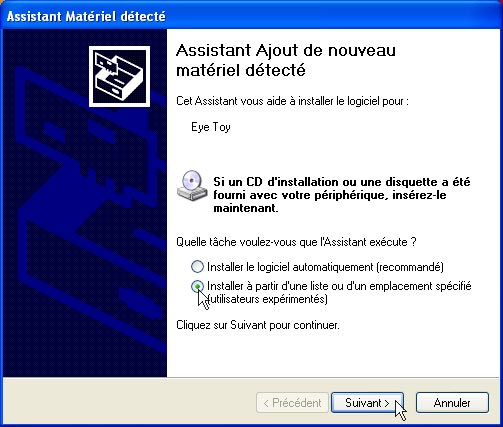Click the word 'maintenant.' in the bold notice
This screenshot has width=503, height=427.
246,208
